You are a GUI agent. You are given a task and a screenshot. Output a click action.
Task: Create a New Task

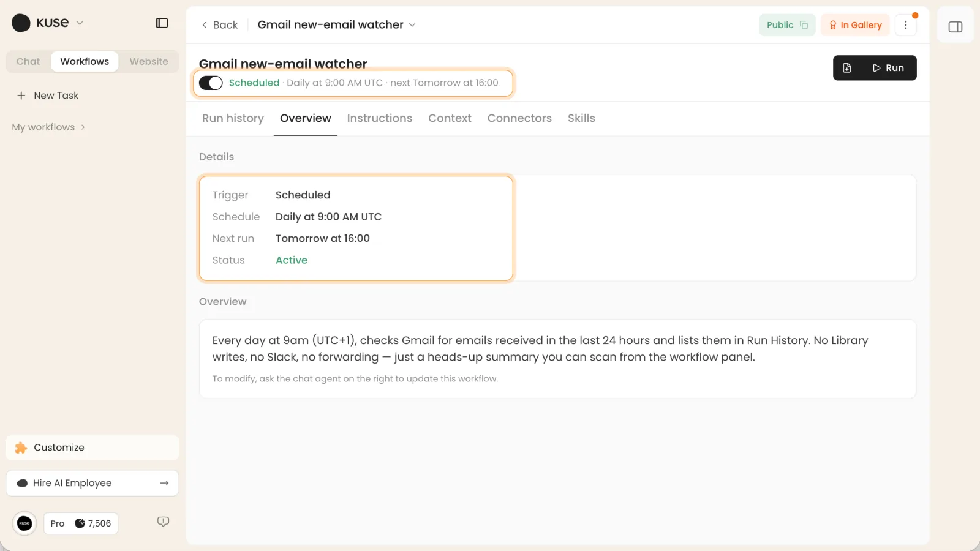[x=48, y=96]
